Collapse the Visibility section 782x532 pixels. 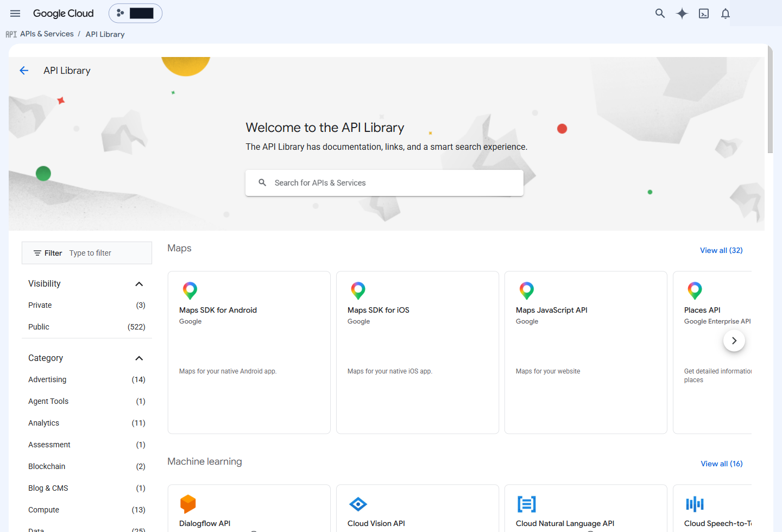coord(139,284)
